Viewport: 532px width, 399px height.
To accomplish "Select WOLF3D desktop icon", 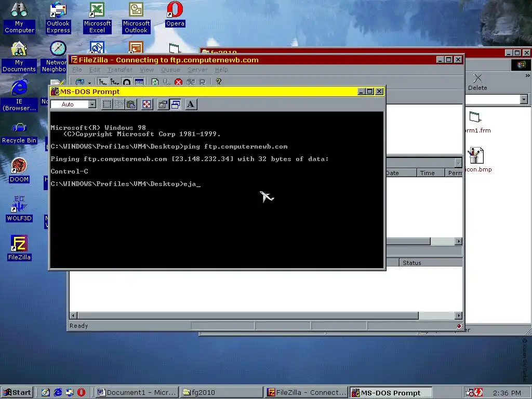I will pos(19,209).
